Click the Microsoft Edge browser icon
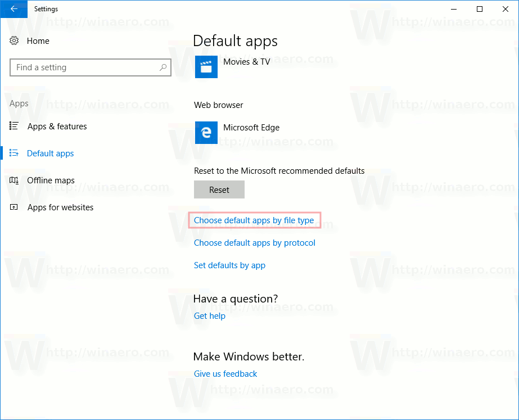519x420 pixels. click(206, 133)
